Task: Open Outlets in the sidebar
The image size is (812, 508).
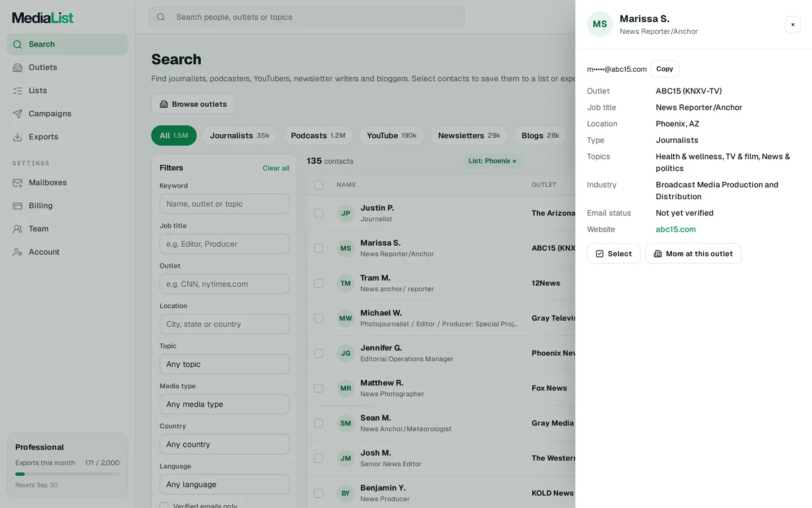Action: [x=67, y=67]
